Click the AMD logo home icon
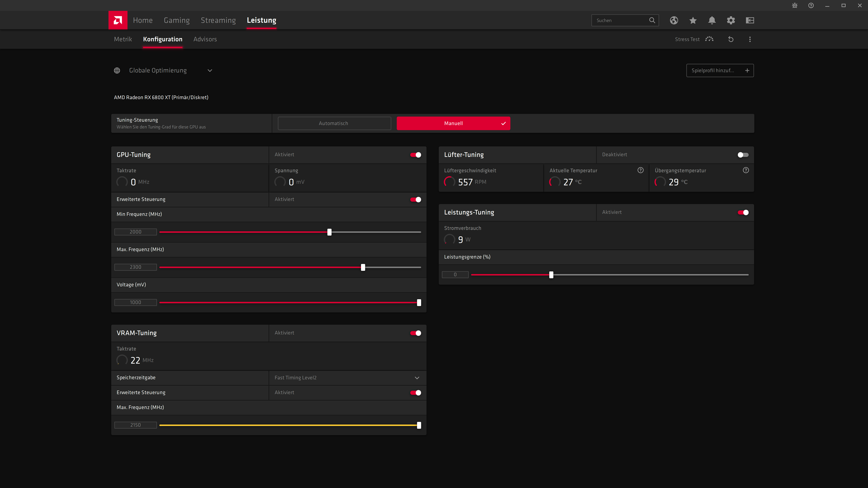The image size is (868, 488). click(x=118, y=20)
